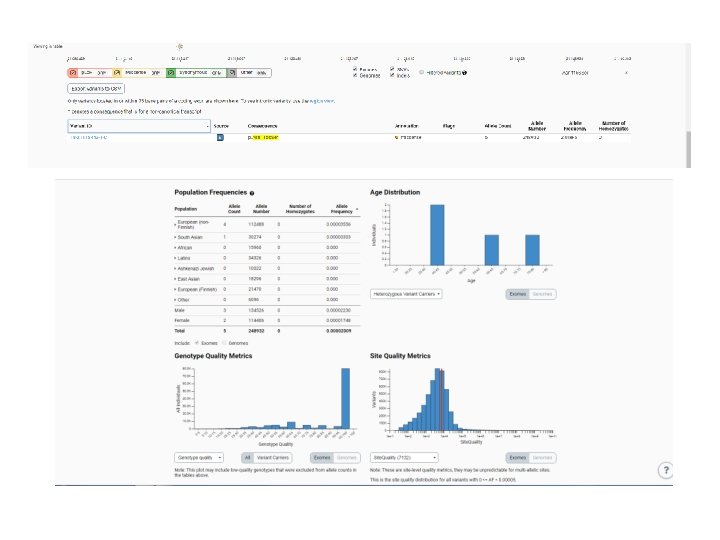Screen dimensions: 720x540
Task: Toggle the green Synonymous category checkbox icon
Action: (x=170, y=73)
